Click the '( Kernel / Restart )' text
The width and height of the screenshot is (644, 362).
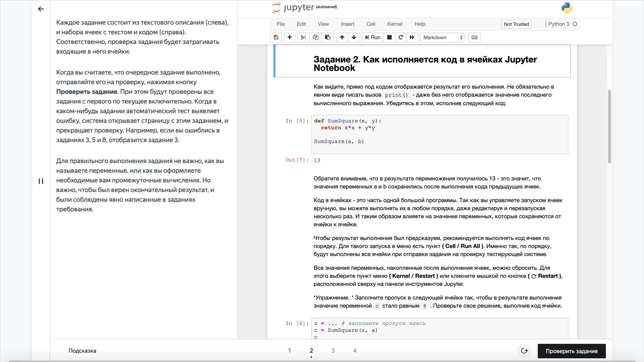[414, 276]
